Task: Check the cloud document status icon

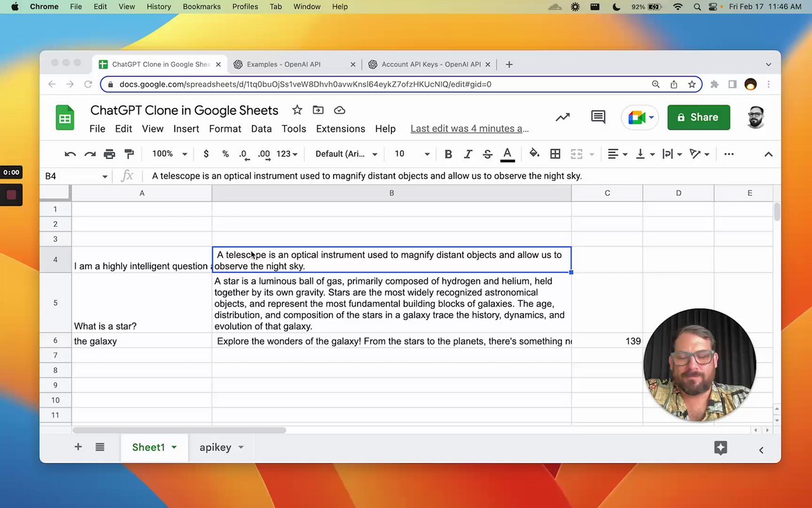Action: (x=339, y=110)
